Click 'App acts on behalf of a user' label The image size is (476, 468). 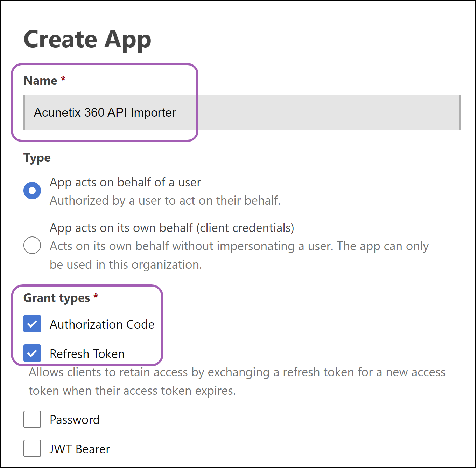click(125, 183)
